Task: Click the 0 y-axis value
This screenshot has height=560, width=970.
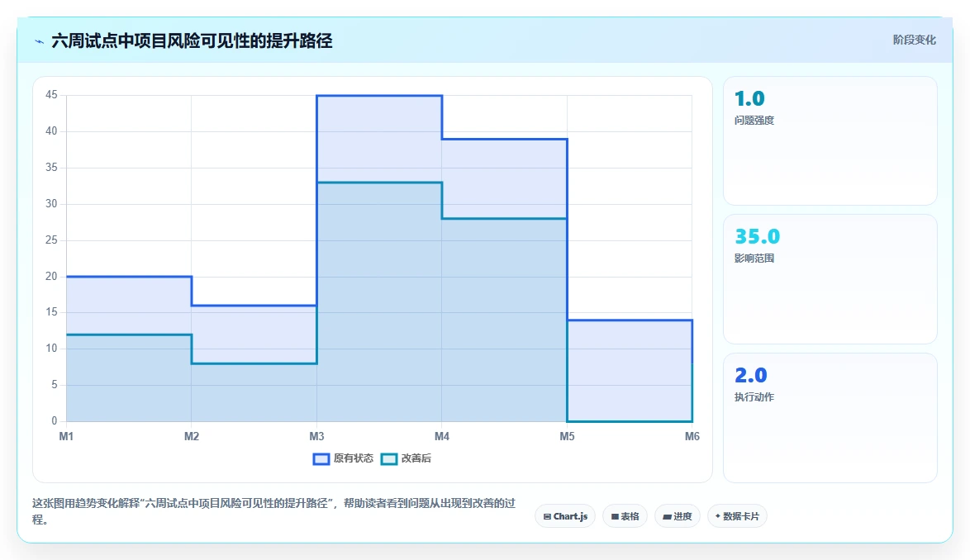Action: pos(55,421)
